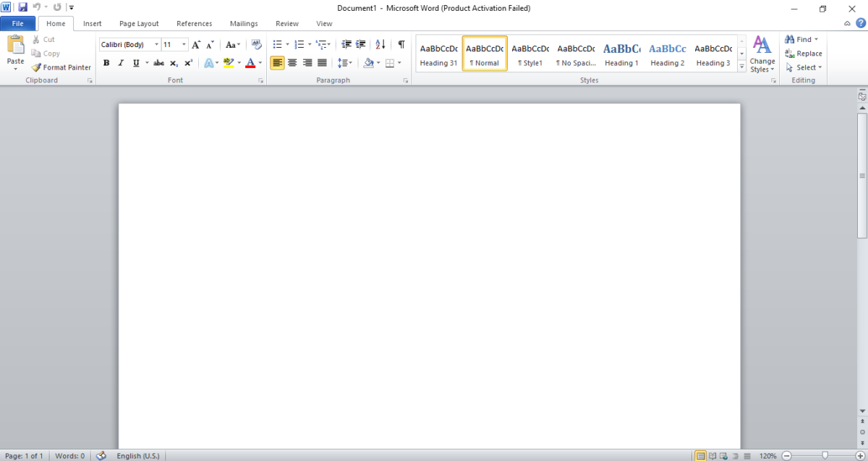
Task: Toggle underline formatting
Action: (x=137, y=63)
